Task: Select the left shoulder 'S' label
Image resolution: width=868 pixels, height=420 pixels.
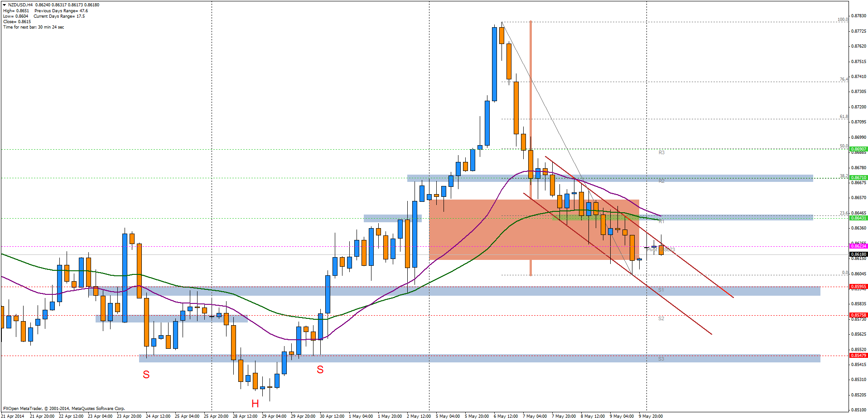Action: pos(146,375)
